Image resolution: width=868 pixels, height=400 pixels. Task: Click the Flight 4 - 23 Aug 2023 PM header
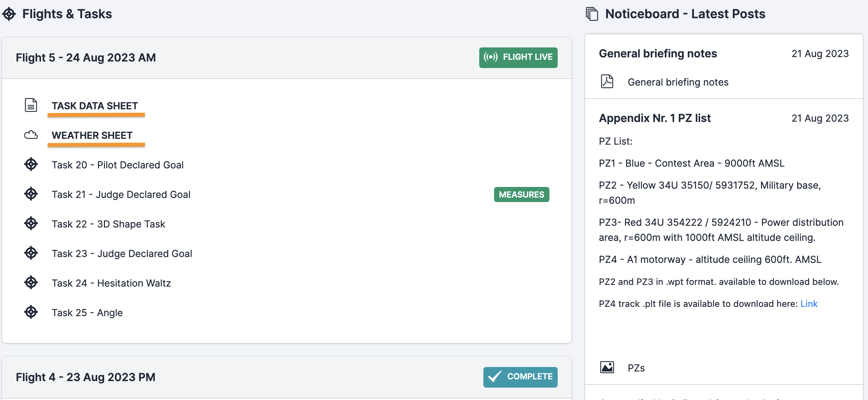(x=86, y=377)
